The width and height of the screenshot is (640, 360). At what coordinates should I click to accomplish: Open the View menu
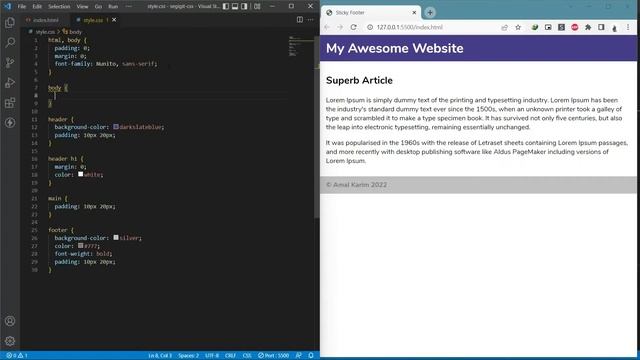[x=82, y=6]
